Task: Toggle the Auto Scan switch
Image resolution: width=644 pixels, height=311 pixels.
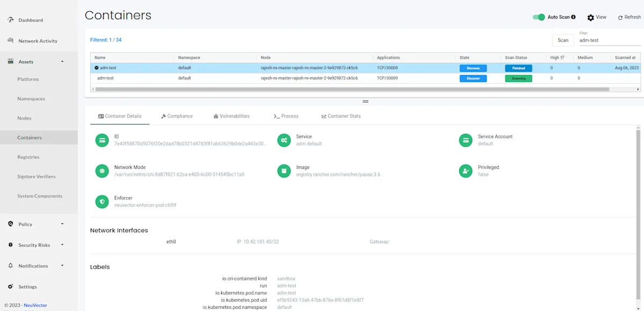Action: [539, 17]
